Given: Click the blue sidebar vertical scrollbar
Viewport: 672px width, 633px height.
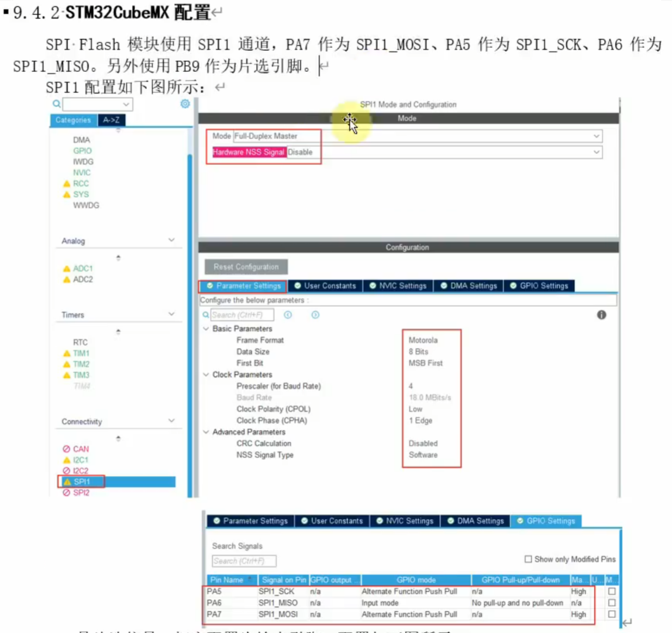Looking at the screenshot, I should [x=189, y=326].
